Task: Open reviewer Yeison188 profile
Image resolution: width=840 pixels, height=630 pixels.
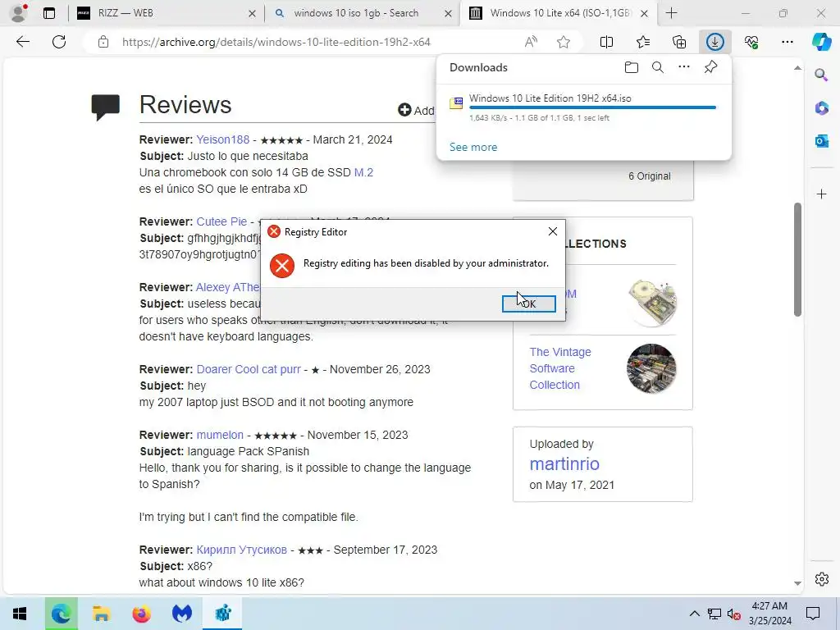Action: (223, 139)
